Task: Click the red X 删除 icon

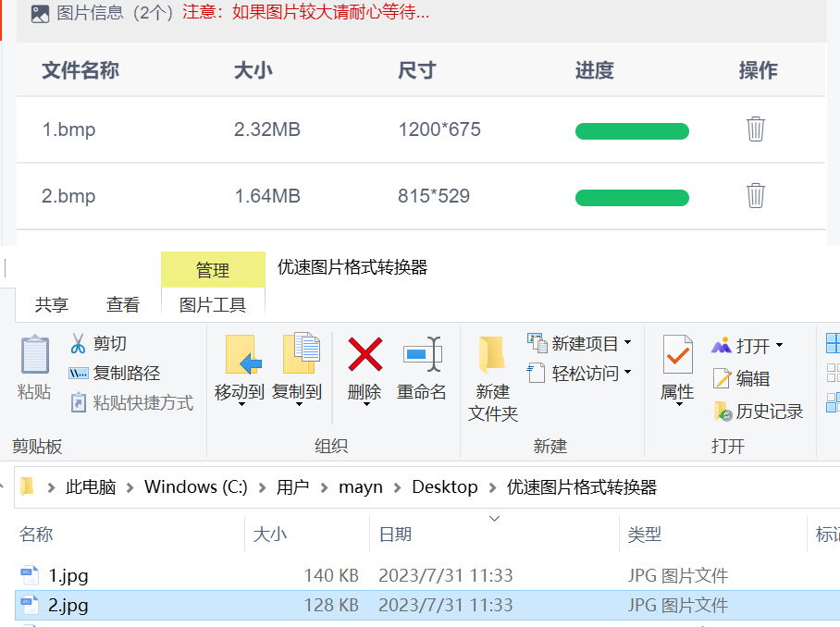Action: point(364,354)
